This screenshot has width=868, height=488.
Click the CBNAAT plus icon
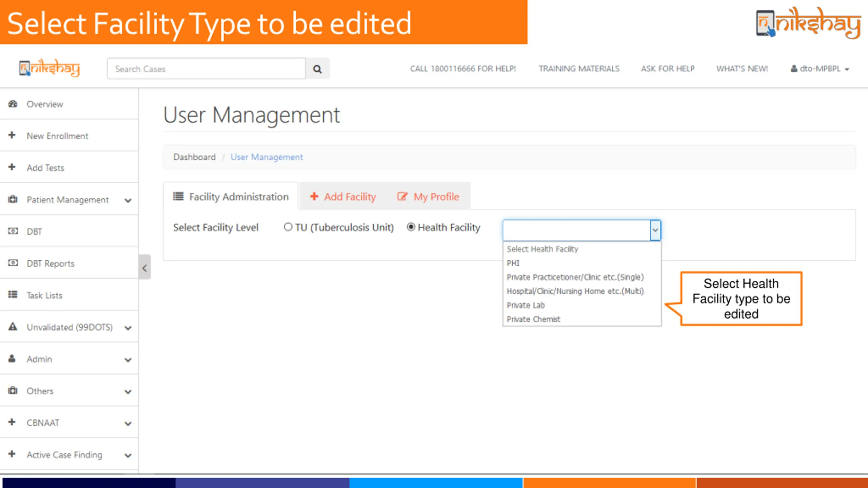tap(12, 422)
